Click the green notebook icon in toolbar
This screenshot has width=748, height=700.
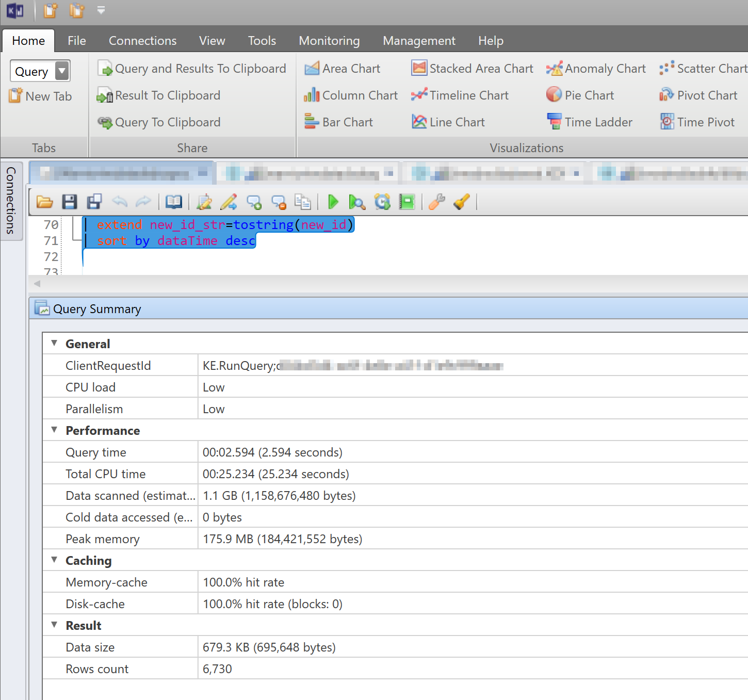coord(407,202)
